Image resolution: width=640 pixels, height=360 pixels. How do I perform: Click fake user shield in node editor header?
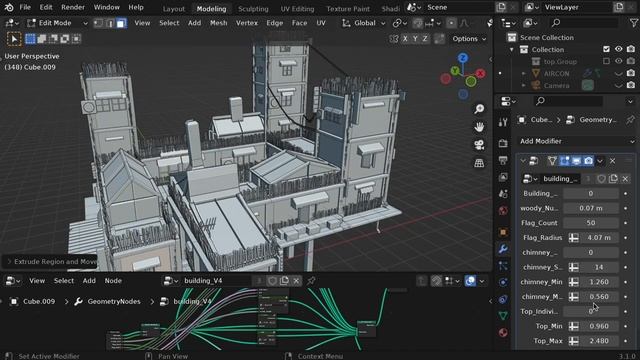tap(272, 281)
